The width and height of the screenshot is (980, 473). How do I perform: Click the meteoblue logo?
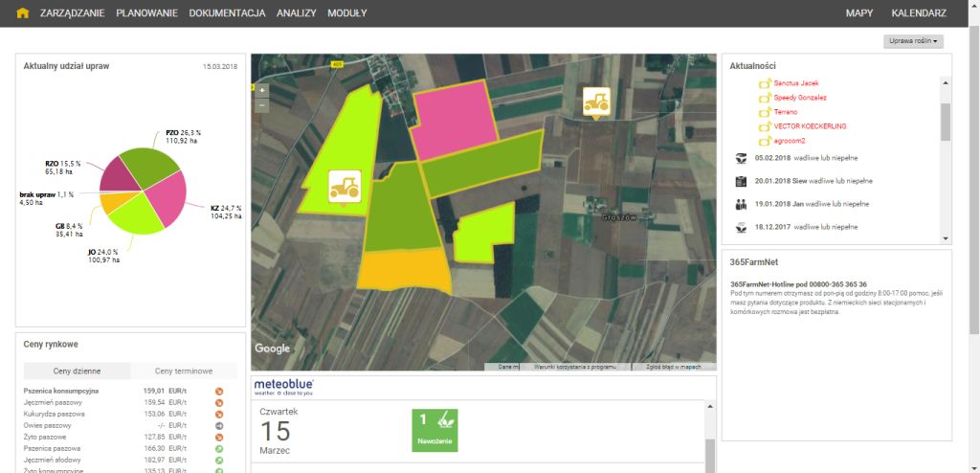coord(283,387)
